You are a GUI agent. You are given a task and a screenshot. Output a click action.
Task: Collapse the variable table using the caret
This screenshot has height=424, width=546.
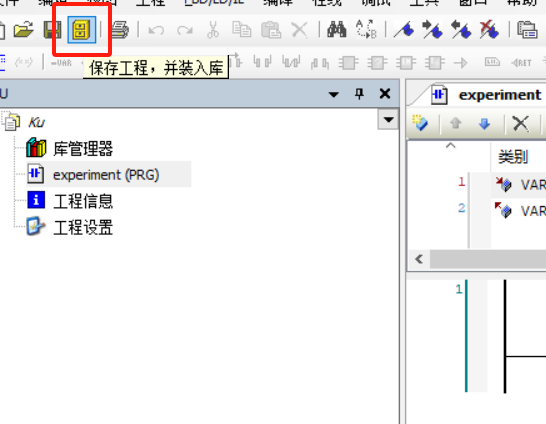451,146
